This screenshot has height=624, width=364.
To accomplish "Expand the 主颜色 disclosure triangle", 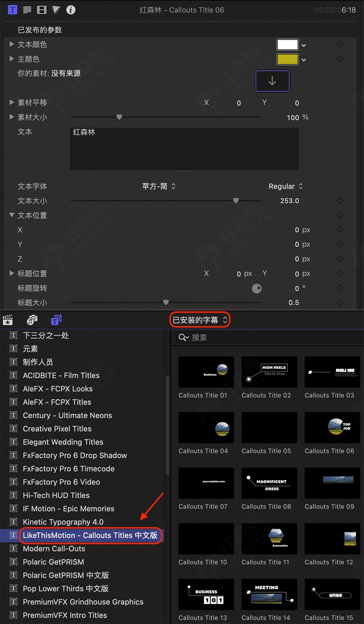I will [x=12, y=58].
